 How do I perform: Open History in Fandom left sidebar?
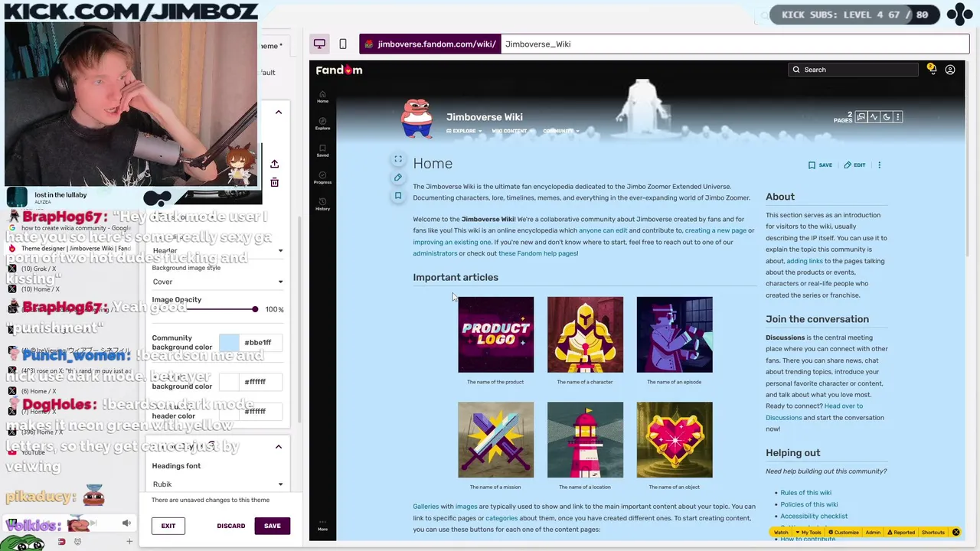pyautogui.click(x=322, y=204)
